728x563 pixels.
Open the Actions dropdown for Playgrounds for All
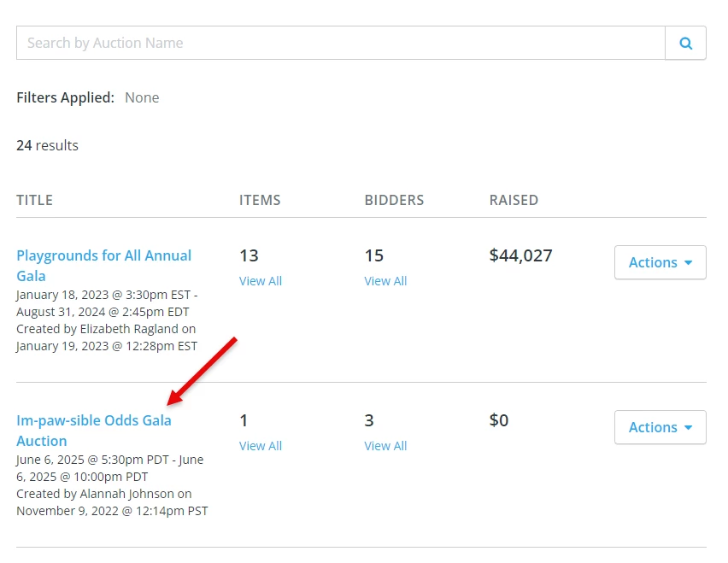[660, 262]
